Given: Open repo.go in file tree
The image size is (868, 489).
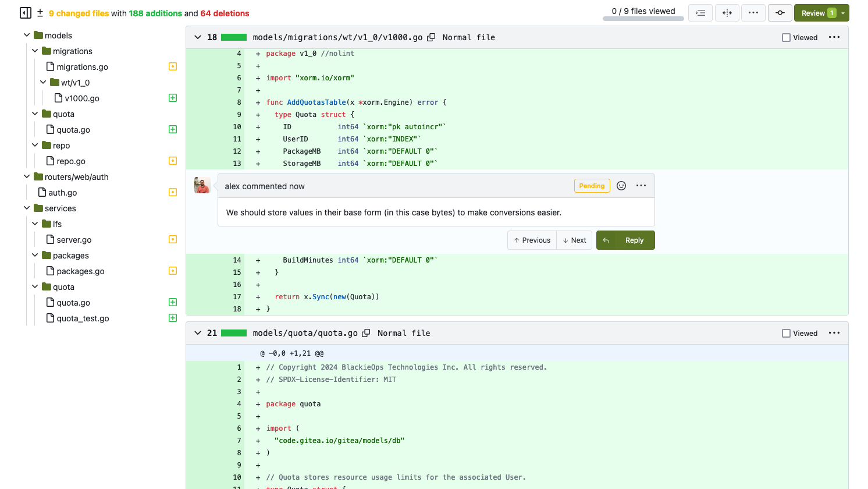Looking at the screenshot, I should [71, 161].
